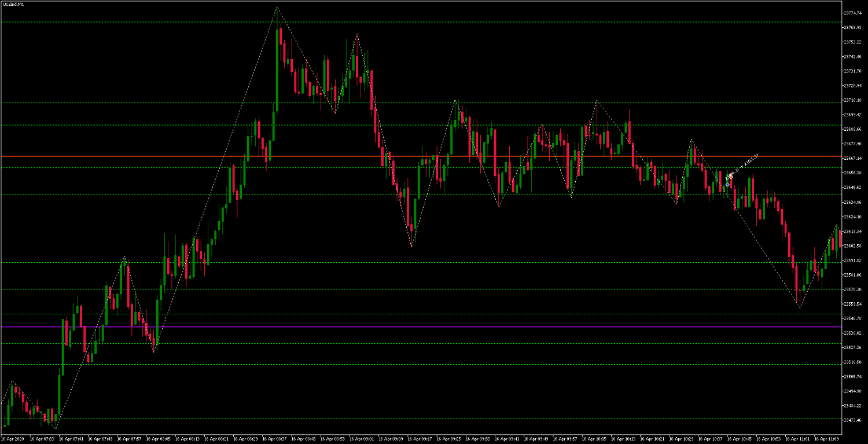Image resolution: width=868 pixels, height=444 pixels.
Task: Click price label 23710.18 on price scale
Action: (853, 100)
